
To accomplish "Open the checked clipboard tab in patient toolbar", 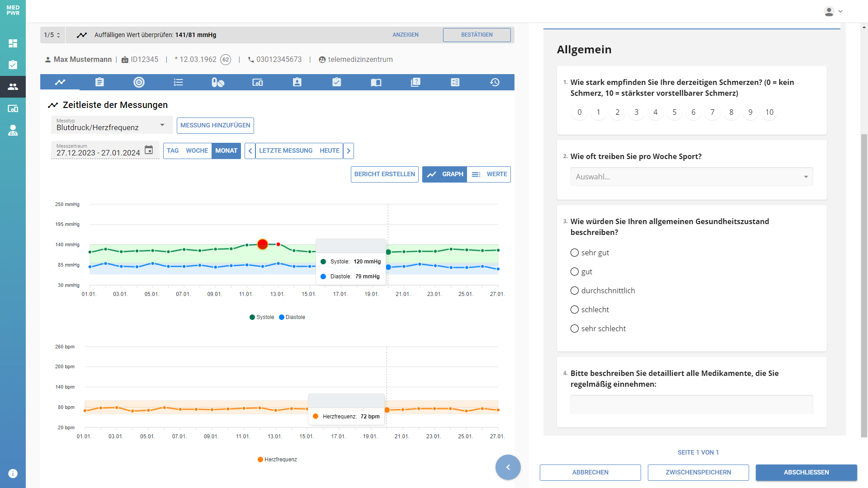I will click(x=337, y=82).
